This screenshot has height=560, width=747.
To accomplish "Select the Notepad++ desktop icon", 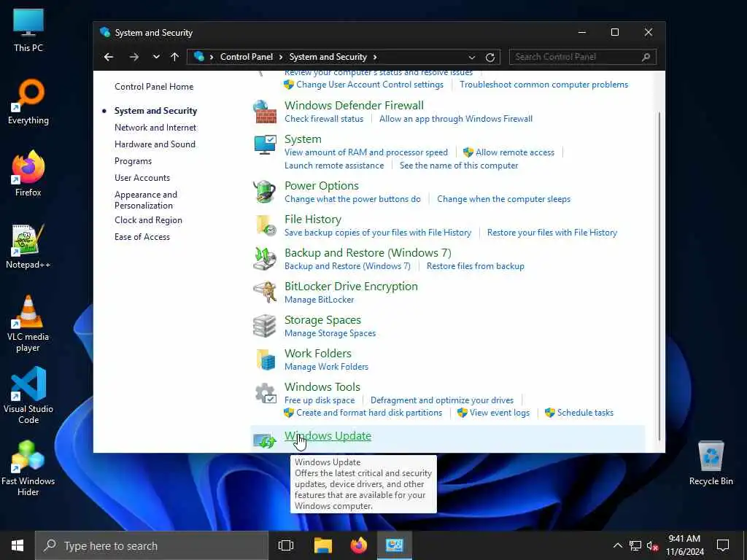I will (28, 246).
